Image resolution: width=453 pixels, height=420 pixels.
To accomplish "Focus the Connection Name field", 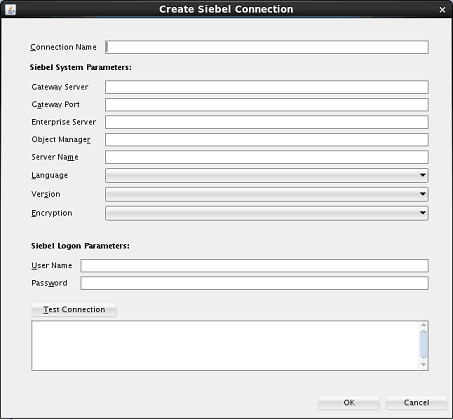I will 267,47.
